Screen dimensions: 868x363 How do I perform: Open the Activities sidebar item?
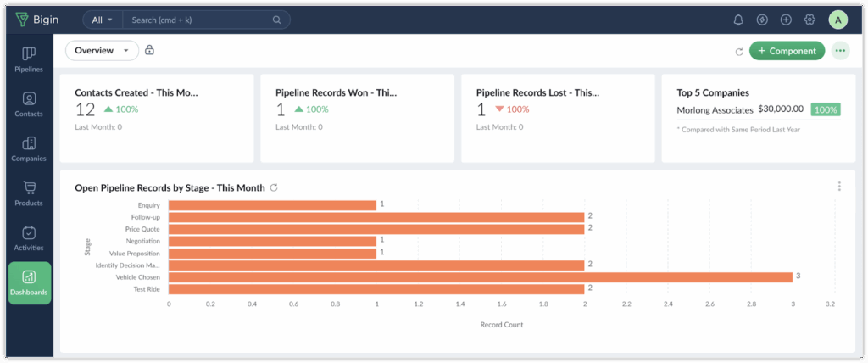click(29, 238)
